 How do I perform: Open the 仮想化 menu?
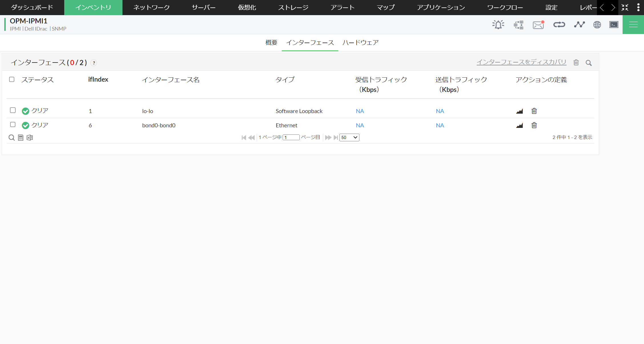247,7
